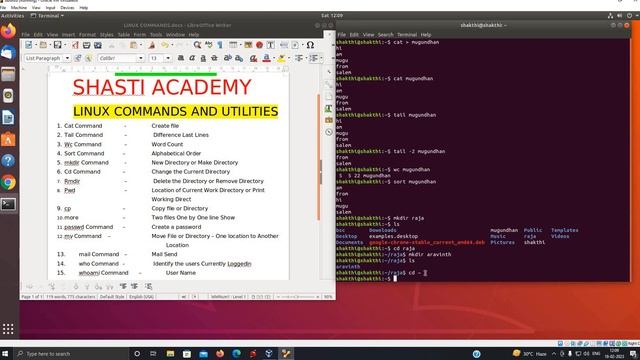Toggle Italic formatting in Writer
Image resolution: width=640 pixels, height=360 pixels.
[192, 58]
